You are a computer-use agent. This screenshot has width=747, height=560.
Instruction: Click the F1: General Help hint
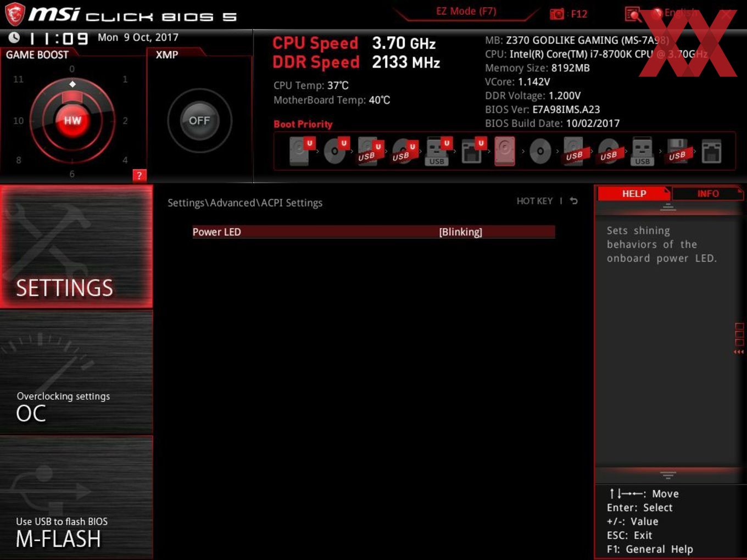point(650,549)
